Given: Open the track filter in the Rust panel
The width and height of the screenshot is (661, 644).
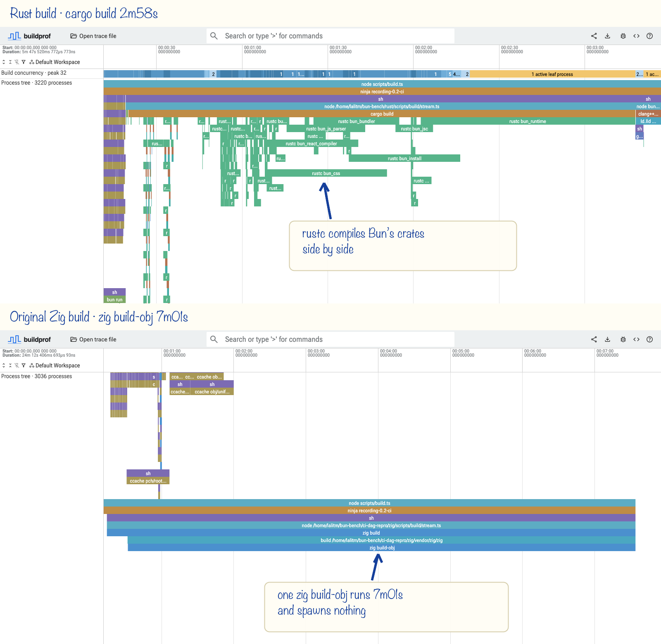Looking at the screenshot, I should (24, 62).
